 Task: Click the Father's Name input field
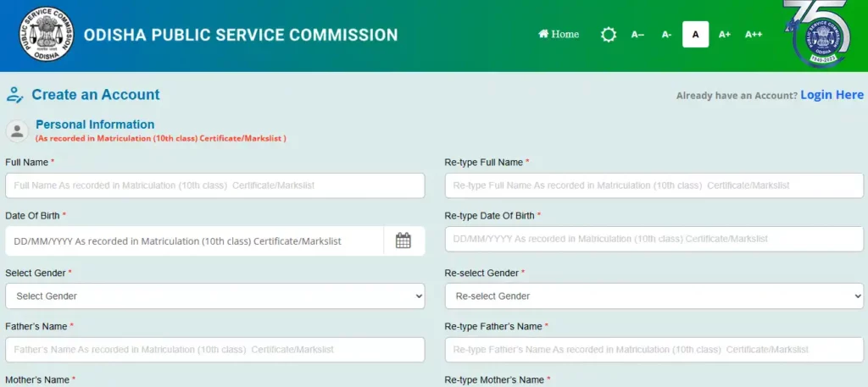pos(215,350)
